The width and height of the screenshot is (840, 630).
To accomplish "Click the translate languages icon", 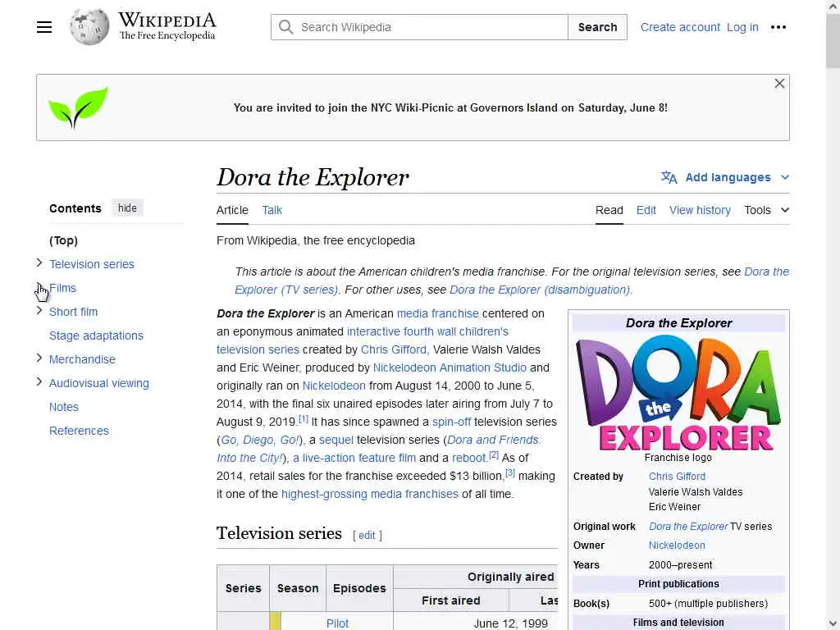I will [669, 177].
